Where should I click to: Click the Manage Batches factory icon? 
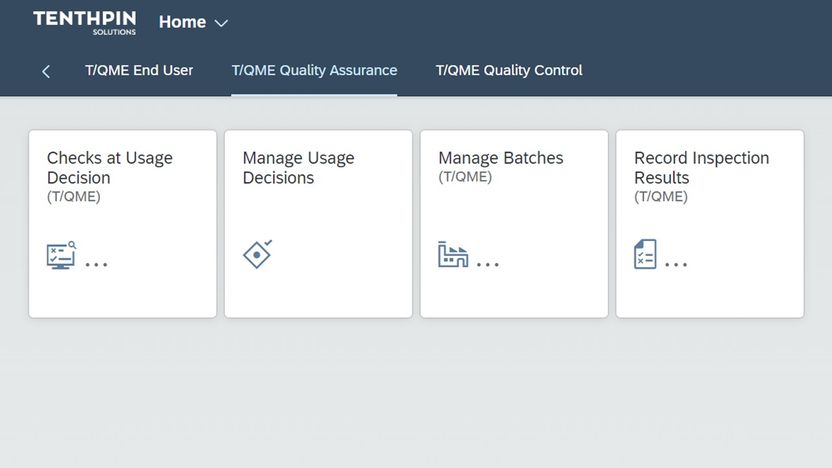(453, 255)
